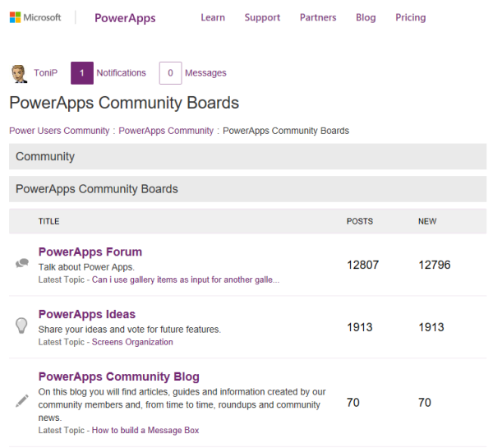Go to the Support menu item
Image resolution: width=493 pixels, height=448 pixels.
pyautogui.click(x=262, y=17)
